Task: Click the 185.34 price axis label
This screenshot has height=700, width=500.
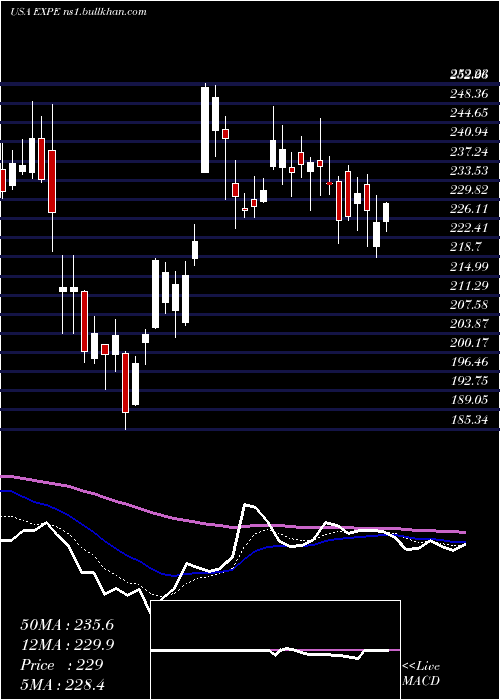Action: pyautogui.click(x=468, y=420)
